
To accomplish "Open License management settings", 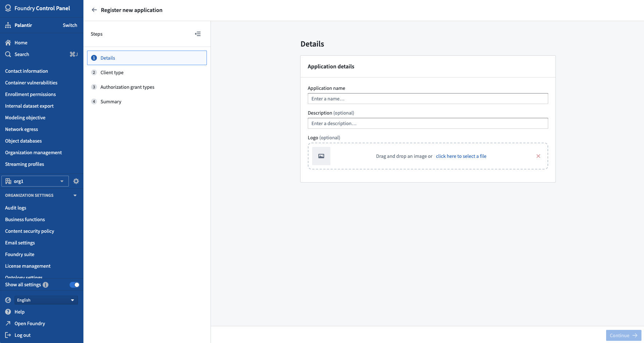I will click(x=28, y=266).
